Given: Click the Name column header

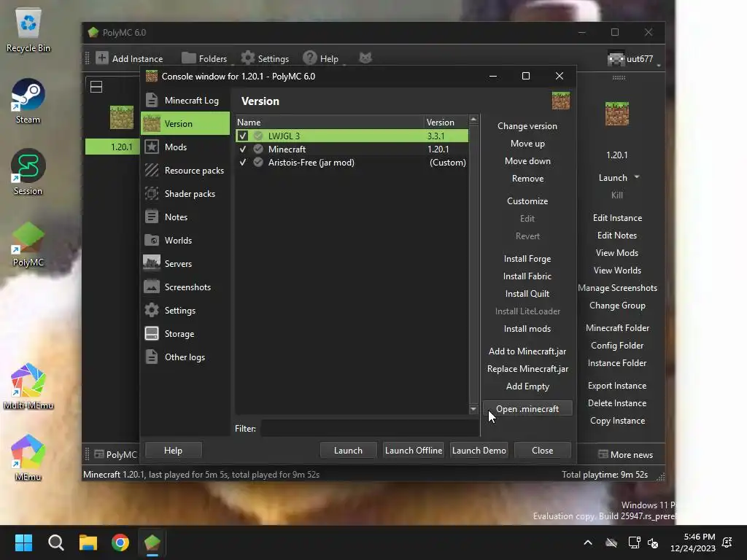Looking at the screenshot, I should point(329,122).
